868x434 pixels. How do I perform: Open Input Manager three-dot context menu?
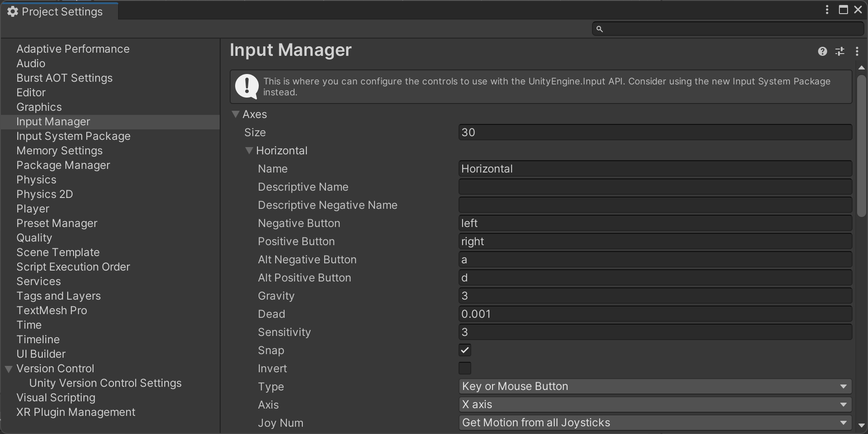tap(857, 51)
